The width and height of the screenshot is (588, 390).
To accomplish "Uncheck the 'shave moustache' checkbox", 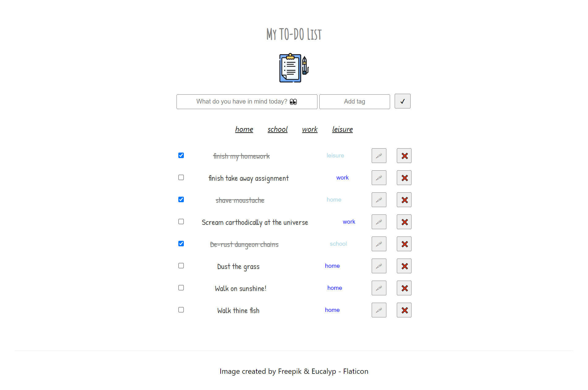I will point(181,199).
